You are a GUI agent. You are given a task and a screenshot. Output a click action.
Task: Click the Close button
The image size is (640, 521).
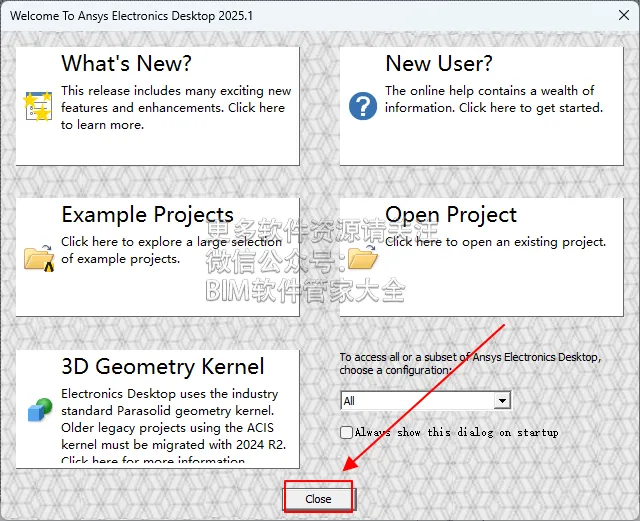[x=318, y=499]
